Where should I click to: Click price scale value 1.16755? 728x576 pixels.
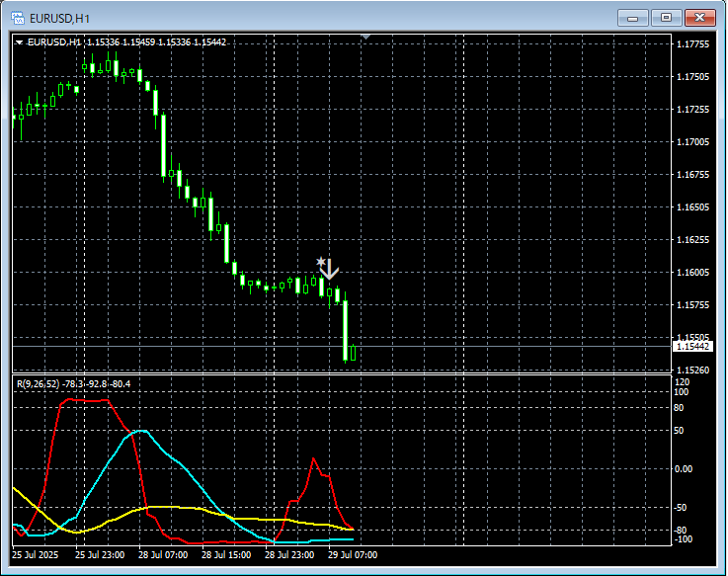coord(693,175)
